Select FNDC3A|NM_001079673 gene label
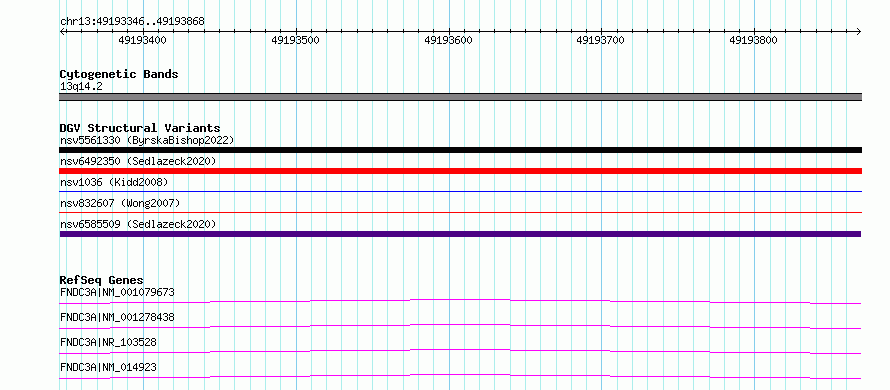 pyautogui.click(x=117, y=292)
